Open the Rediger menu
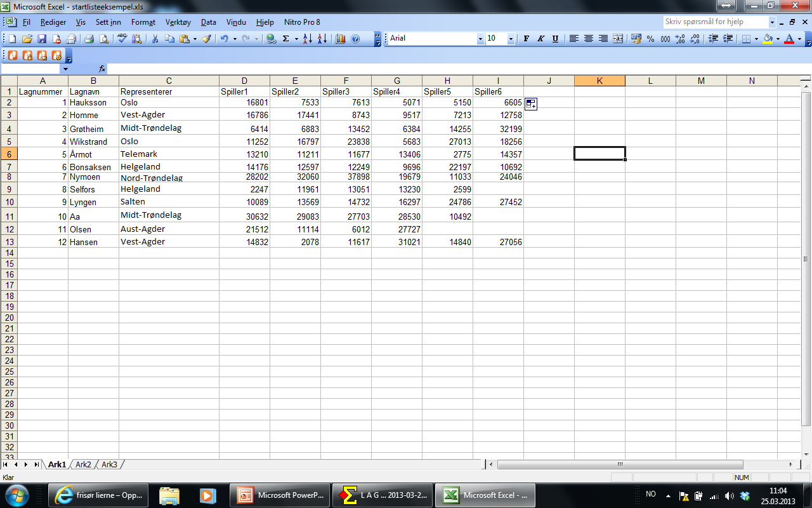The image size is (812, 508). [53, 22]
